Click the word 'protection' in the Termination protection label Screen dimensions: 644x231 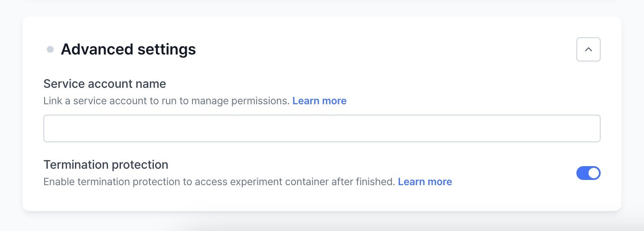[x=140, y=165]
